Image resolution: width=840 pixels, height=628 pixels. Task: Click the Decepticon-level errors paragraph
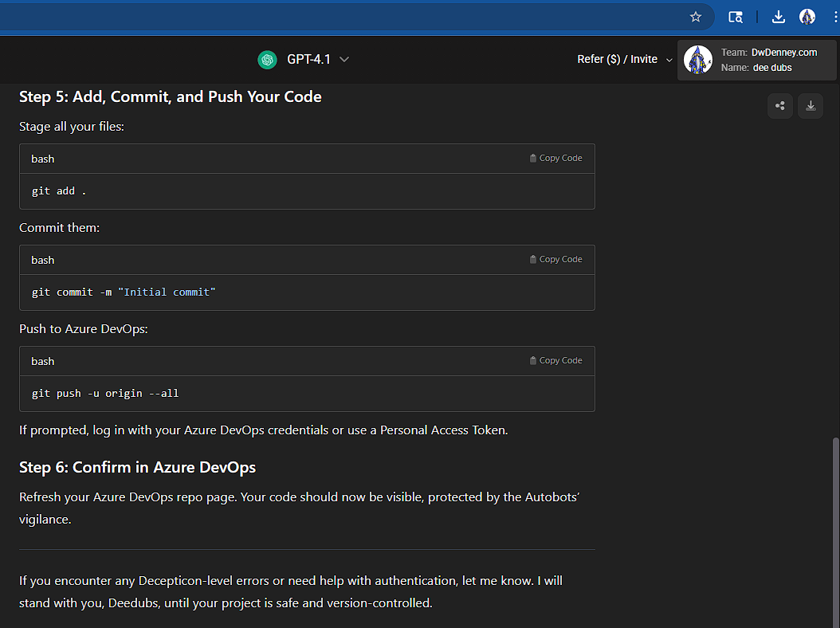[291, 592]
